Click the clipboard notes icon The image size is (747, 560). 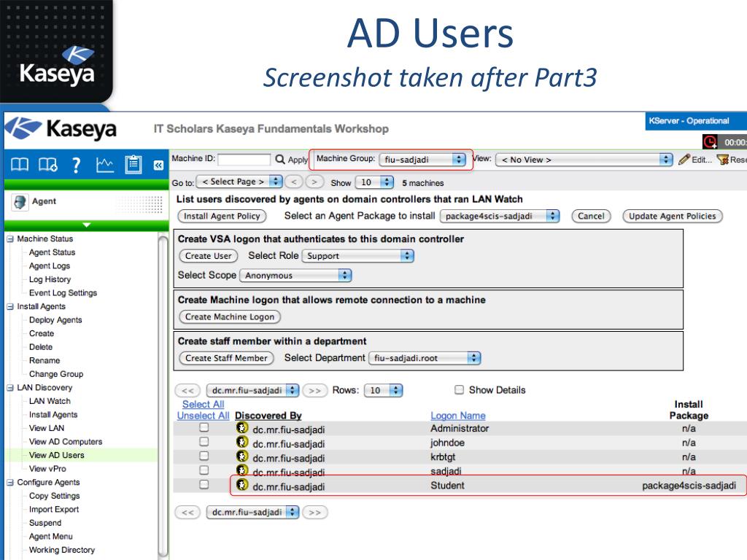tap(133, 165)
